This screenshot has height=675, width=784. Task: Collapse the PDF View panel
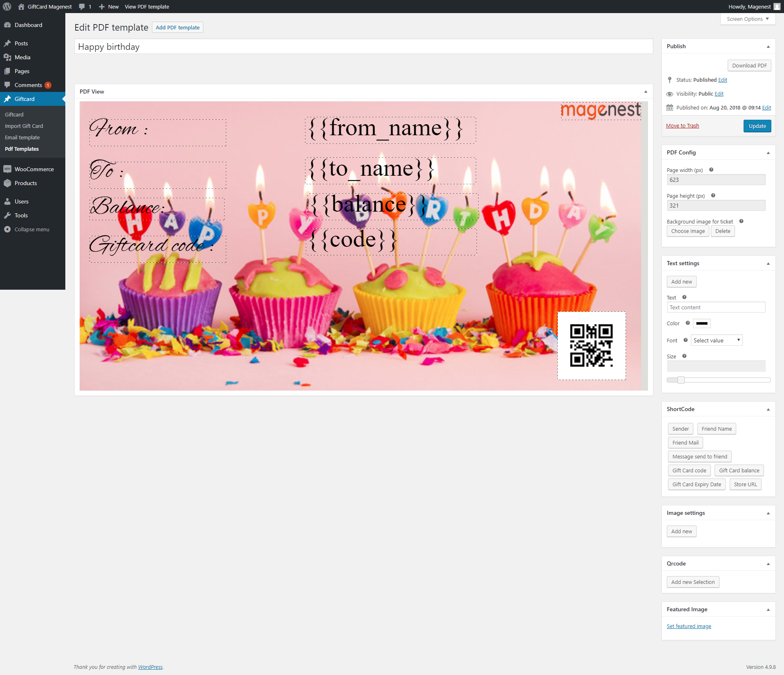pyautogui.click(x=646, y=92)
